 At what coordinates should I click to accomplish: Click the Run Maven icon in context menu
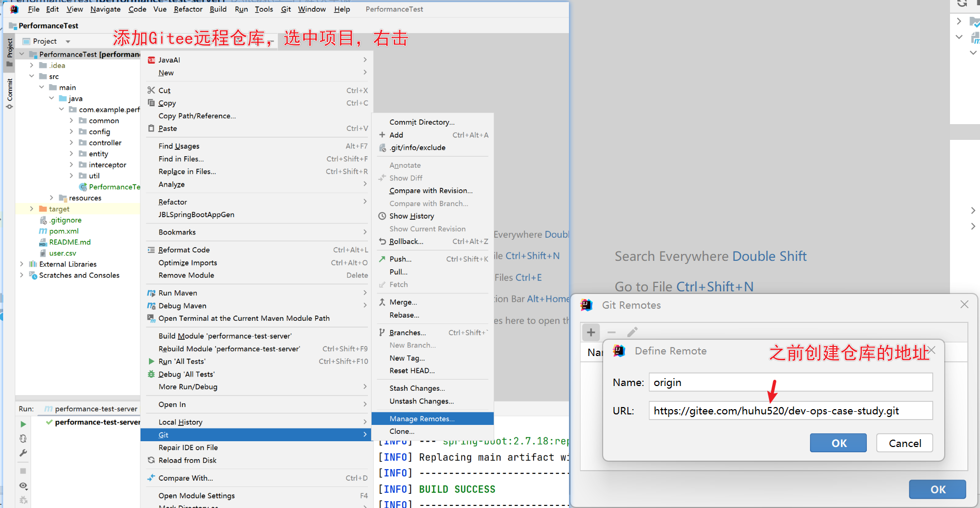151,293
